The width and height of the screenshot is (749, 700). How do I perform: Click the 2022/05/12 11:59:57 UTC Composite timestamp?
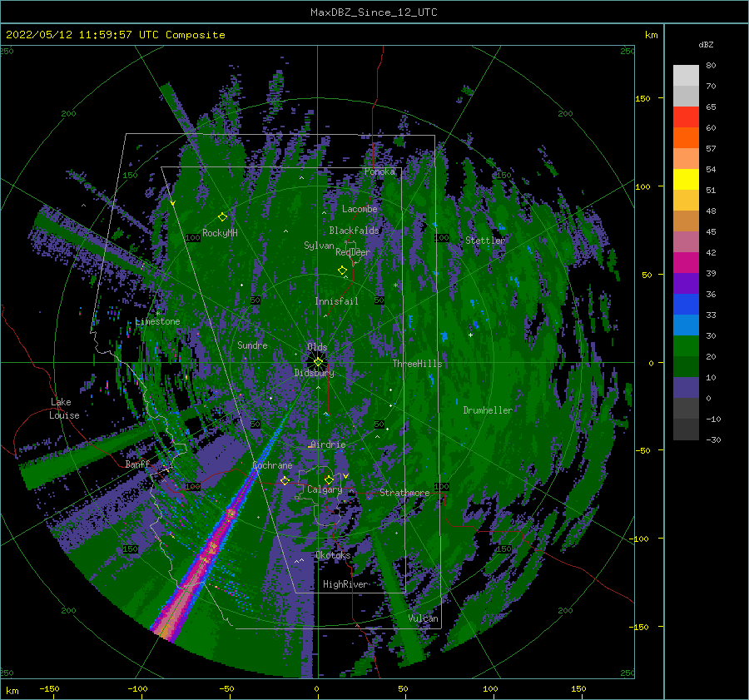(115, 35)
